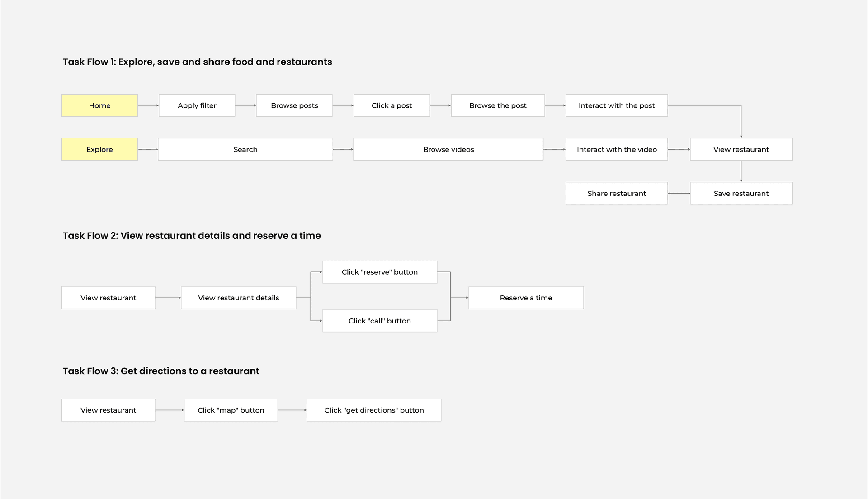Click the Browse videos box
The width and height of the screenshot is (868, 499).
[448, 149]
